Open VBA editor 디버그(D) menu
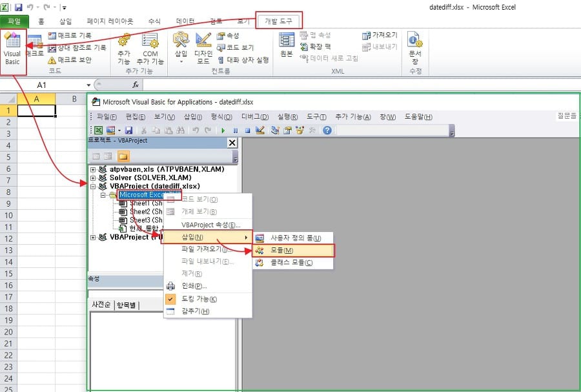This screenshot has width=581, height=392. [254, 117]
